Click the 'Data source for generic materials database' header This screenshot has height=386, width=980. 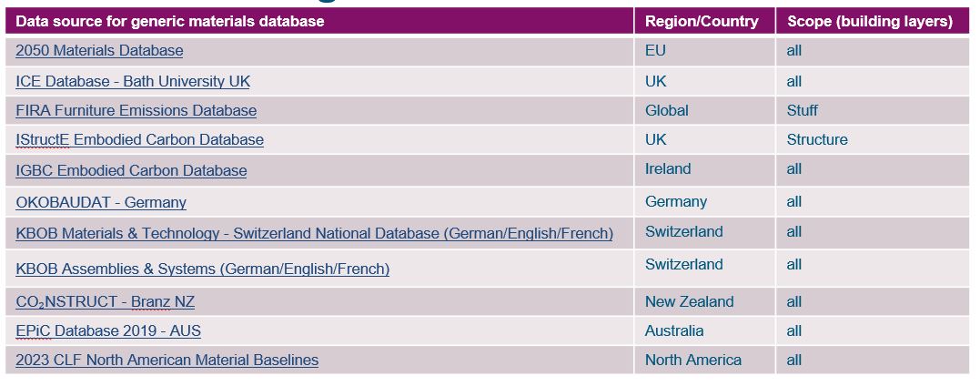click(x=169, y=21)
